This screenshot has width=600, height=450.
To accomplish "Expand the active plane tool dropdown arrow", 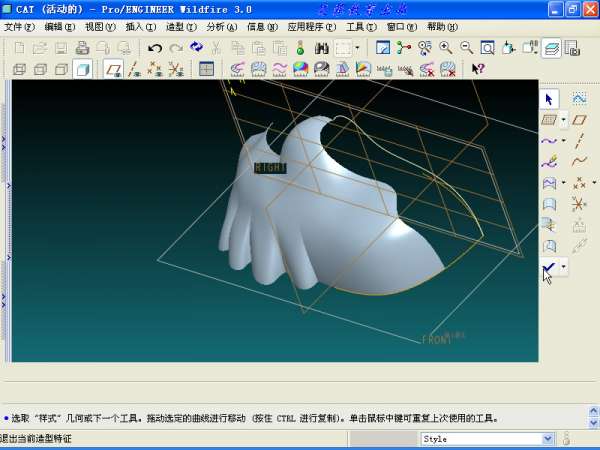I will coord(564,120).
